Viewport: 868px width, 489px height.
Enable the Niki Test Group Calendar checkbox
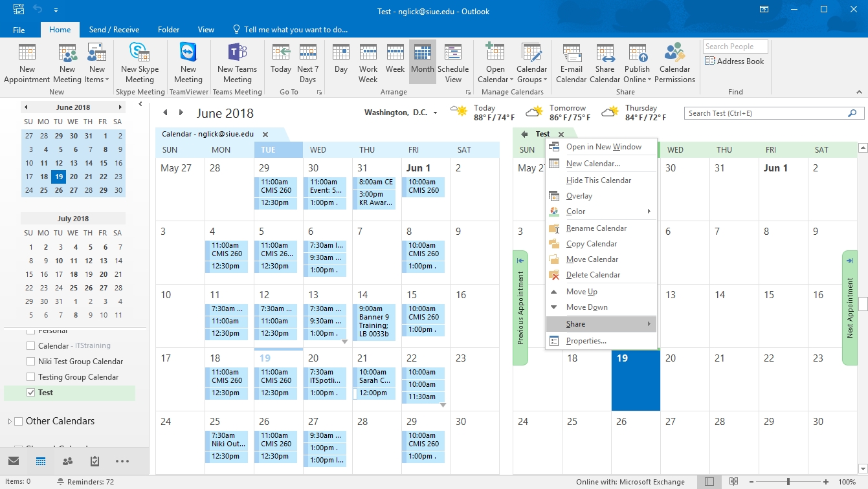pos(31,362)
